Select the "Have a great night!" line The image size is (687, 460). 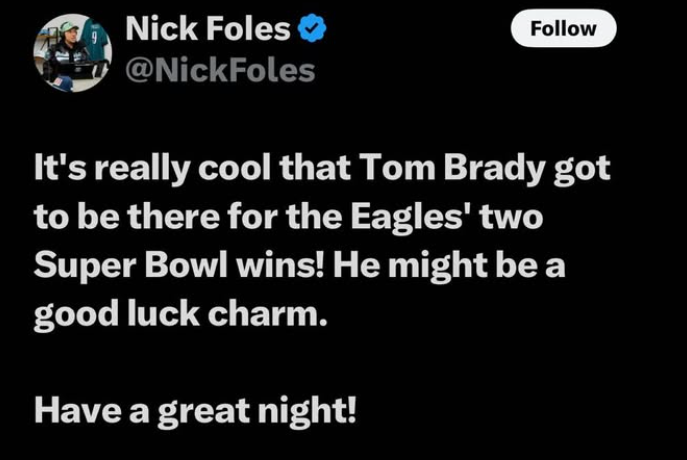click(x=195, y=411)
